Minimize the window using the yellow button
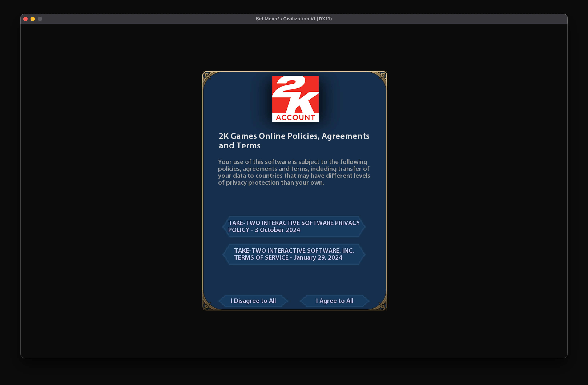This screenshot has width=588, height=385. (x=33, y=19)
